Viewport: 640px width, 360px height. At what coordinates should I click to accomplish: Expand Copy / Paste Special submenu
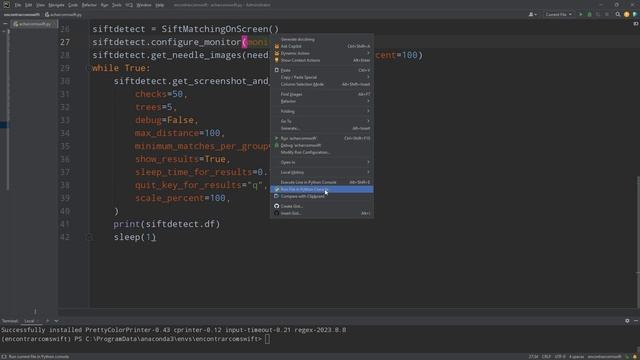click(322, 77)
